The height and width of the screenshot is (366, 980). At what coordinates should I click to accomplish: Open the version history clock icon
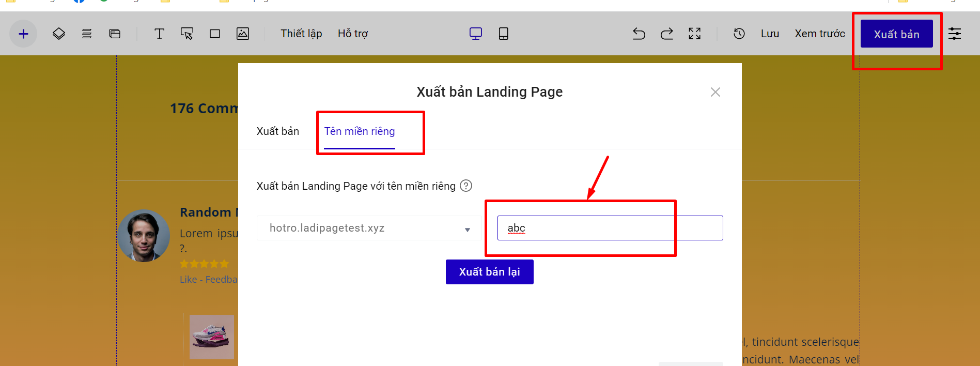[x=739, y=34]
